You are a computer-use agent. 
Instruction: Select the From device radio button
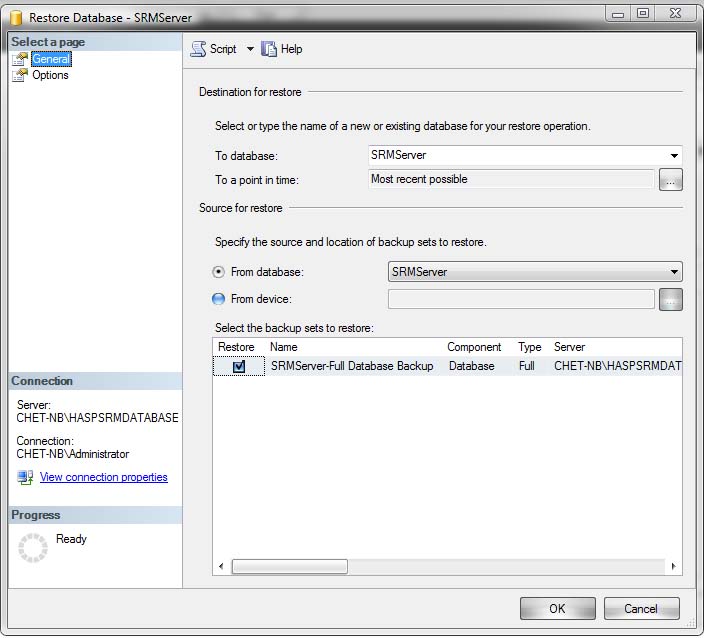tap(218, 299)
